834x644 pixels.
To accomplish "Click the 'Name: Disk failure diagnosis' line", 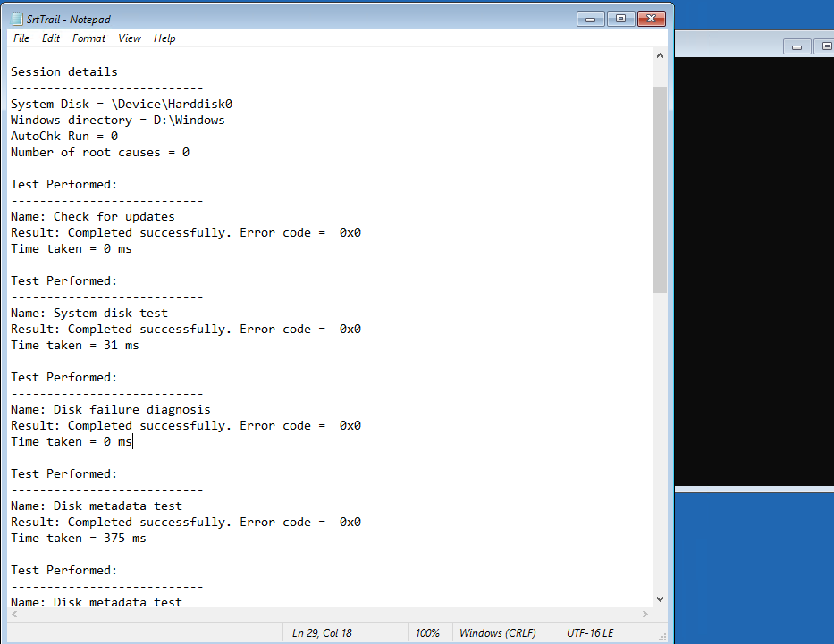I will click(111, 410).
